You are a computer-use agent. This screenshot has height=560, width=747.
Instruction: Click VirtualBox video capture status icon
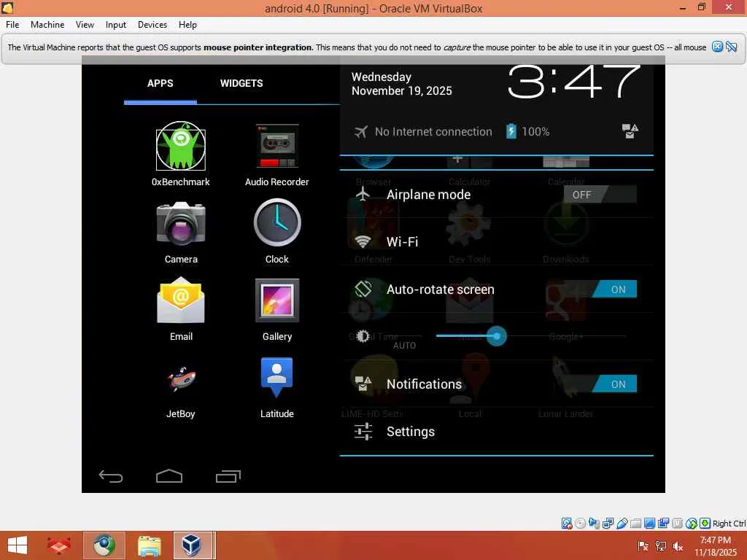coord(663,524)
